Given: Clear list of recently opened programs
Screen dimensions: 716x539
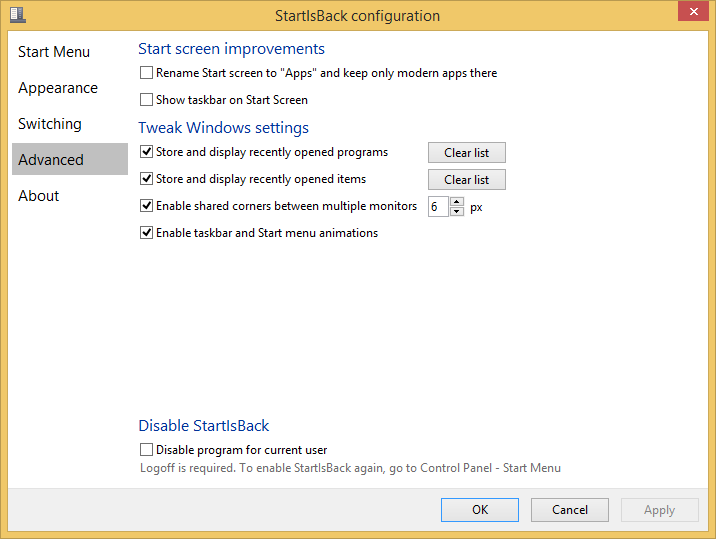Looking at the screenshot, I should (467, 153).
